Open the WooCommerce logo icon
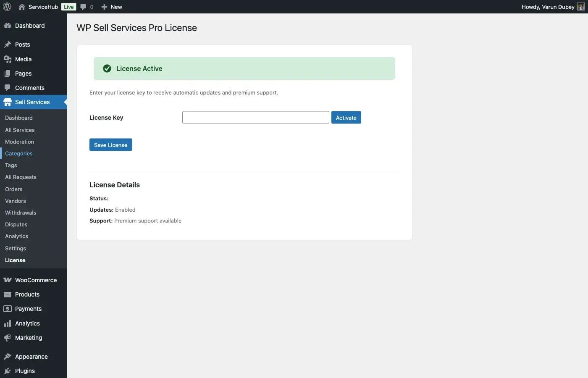This screenshot has height=378, width=588. [8, 280]
